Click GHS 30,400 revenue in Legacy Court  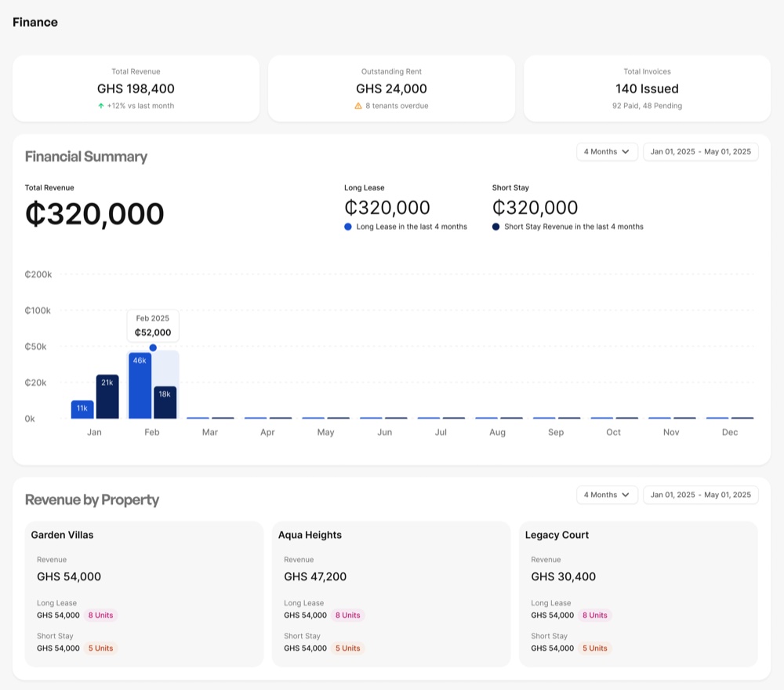[x=563, y=576]
